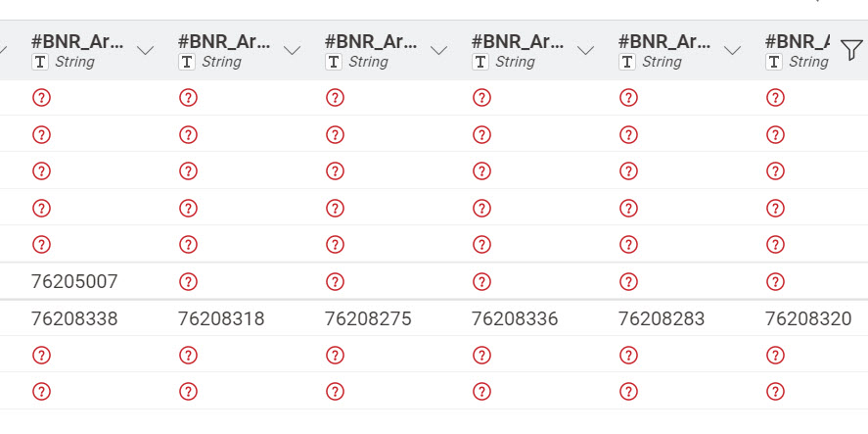Open dropdown chevron for 76208338 column
Image resolution: width=868 pixels, height=434 pixels.
(x=146, y=51)
